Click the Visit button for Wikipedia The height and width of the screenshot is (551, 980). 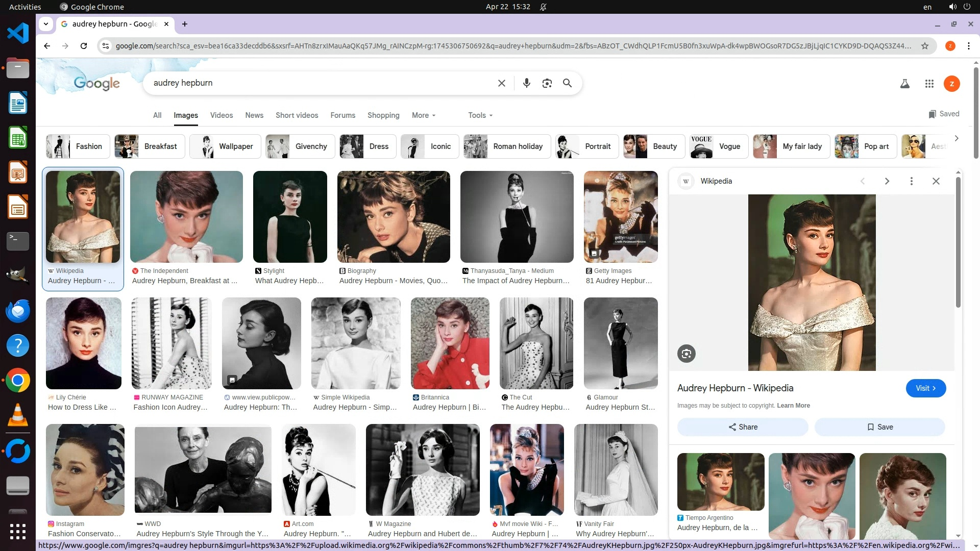click(x=925, y=388)
